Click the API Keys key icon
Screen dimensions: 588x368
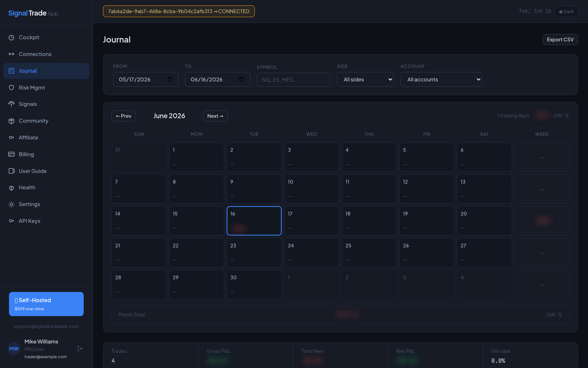(x=11, y=221)
